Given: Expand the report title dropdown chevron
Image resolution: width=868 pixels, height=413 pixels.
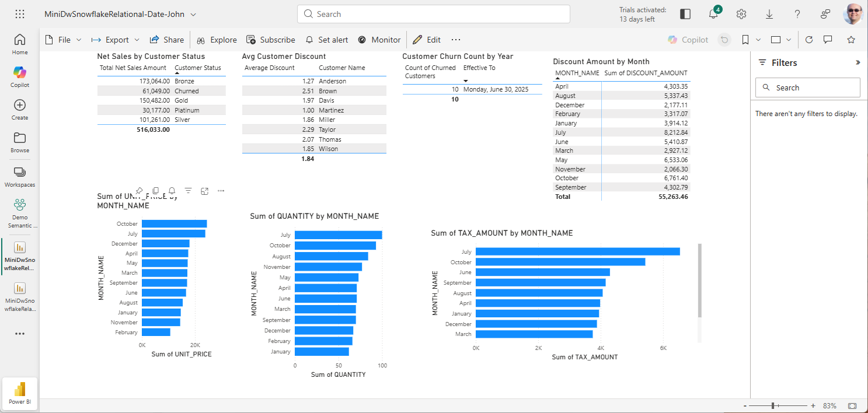Looking at the screenshot, I should (x=193, y=14).
